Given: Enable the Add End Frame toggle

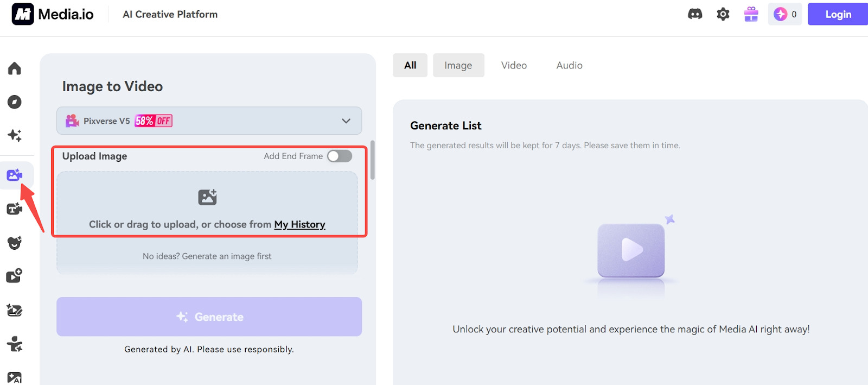Looking at the screenshot, I should (340, 156).
